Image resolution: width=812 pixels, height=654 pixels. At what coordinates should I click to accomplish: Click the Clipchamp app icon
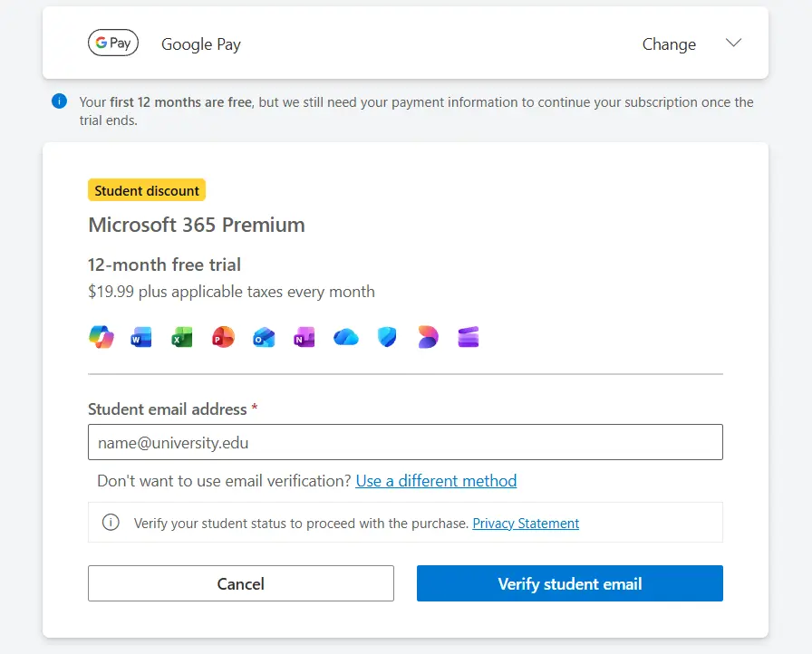tap(469, 337)
